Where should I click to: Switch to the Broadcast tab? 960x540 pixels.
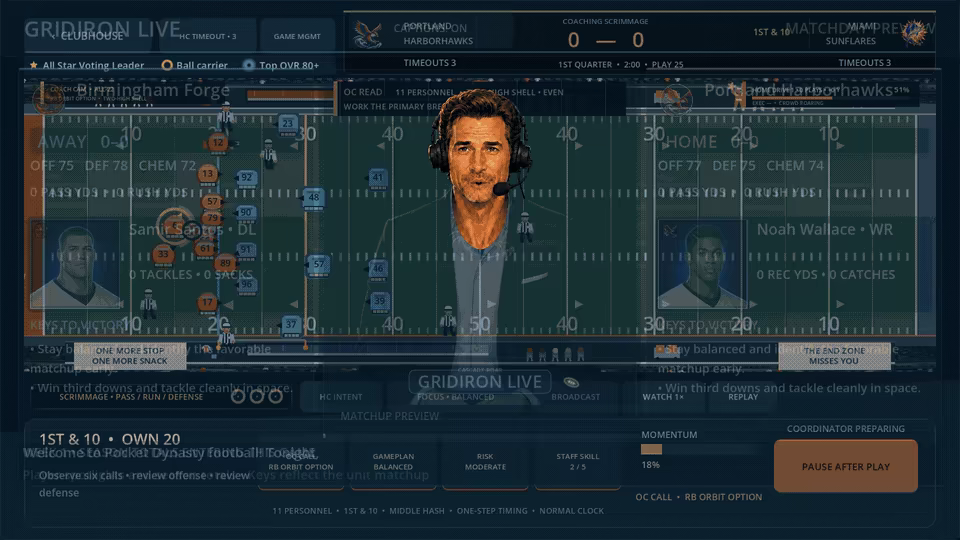[576, 397]
